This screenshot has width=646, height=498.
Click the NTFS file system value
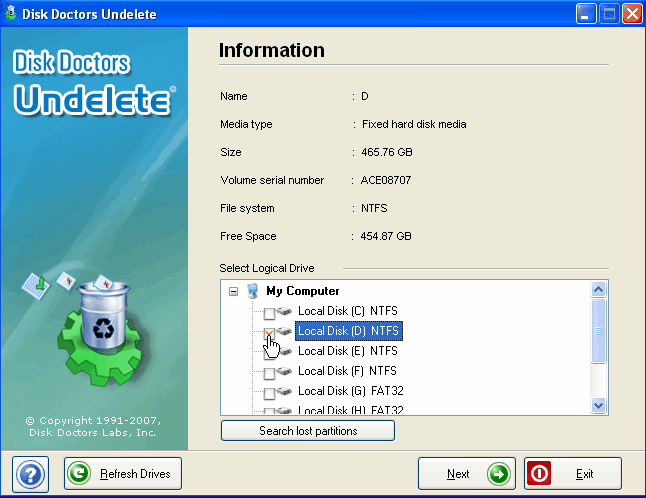(374, 208)
